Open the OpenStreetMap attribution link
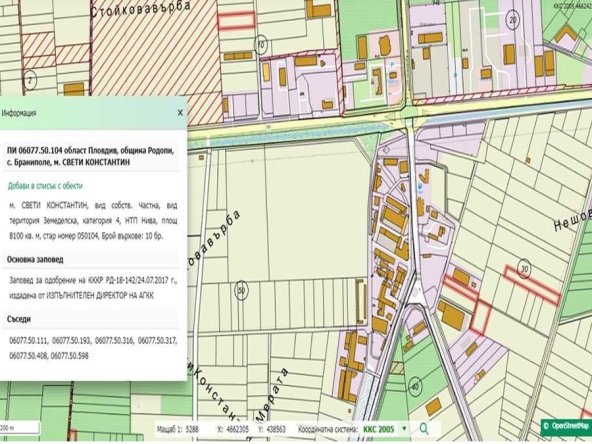592x444 pixels. click(x=566, y=426)
